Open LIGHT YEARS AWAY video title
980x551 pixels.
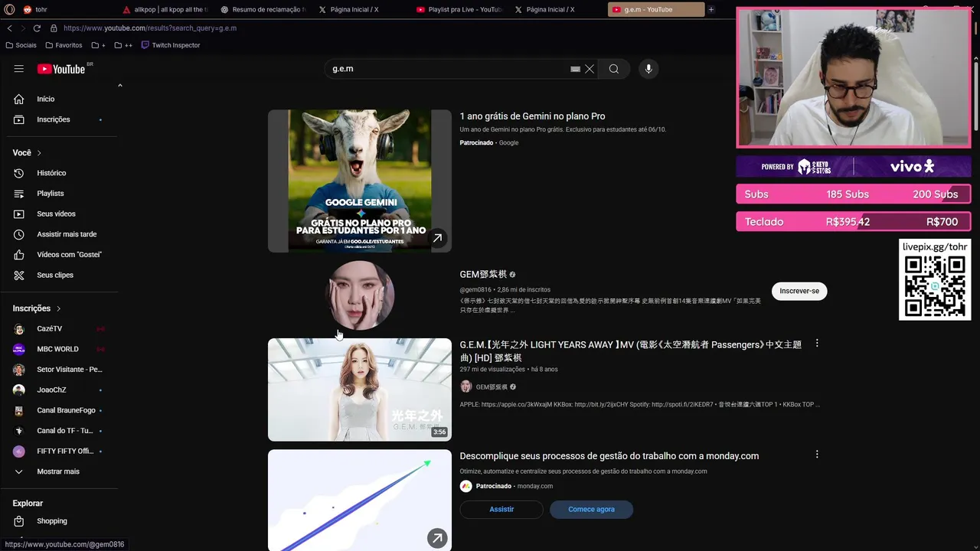630,350
